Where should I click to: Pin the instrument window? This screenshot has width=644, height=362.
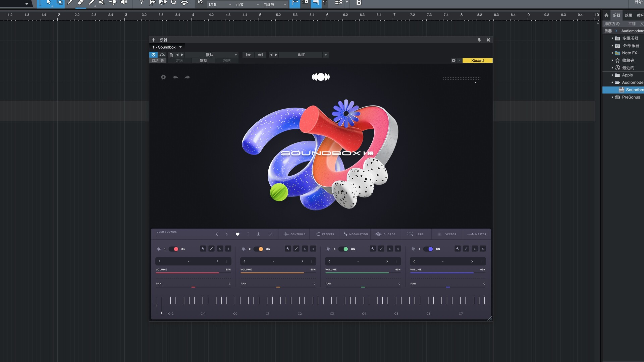(x=479, y=40)
